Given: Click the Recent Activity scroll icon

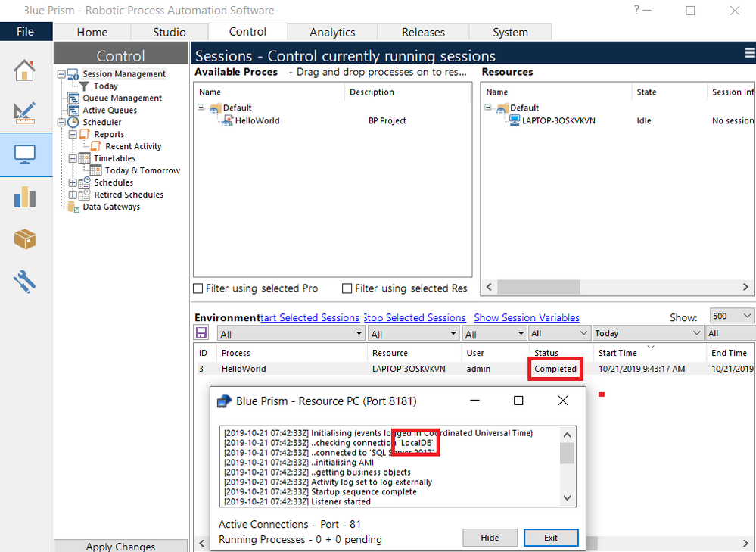Looking at the screenshot, I should tap(96, 146).
